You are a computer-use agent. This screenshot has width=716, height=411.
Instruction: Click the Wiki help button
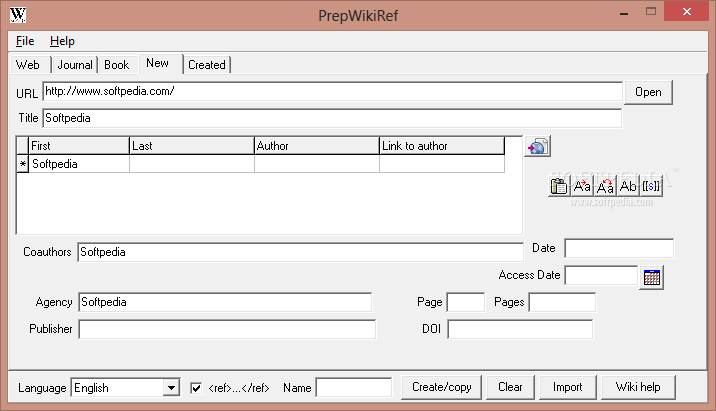[x=638, y=387]
